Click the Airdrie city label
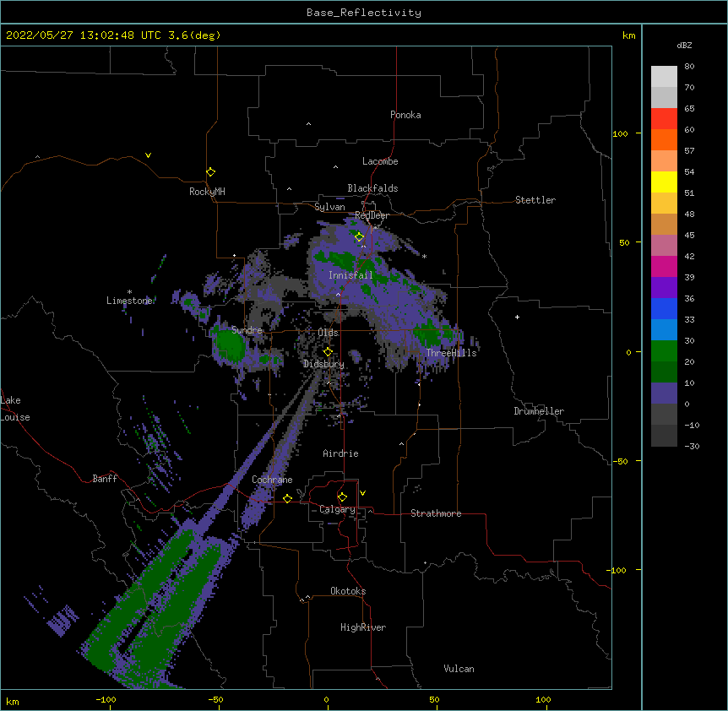Viewport: 728px width, 711px height. click(340, 453)
